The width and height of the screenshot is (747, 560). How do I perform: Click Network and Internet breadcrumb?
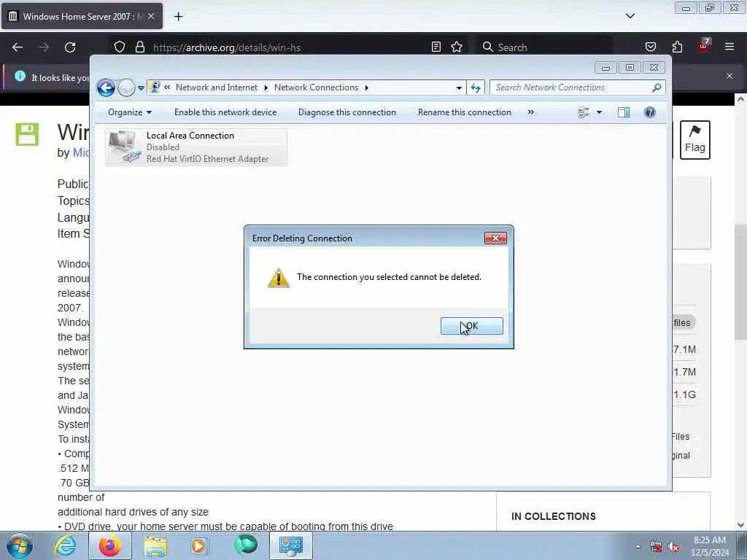coord(216,87)
